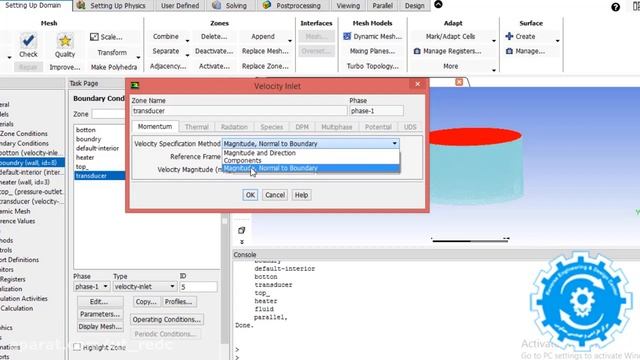The width and height of the screenshot is (640, 360).
Task: Open Velocity Specification Method dropdown
Action: coord(394,143)
